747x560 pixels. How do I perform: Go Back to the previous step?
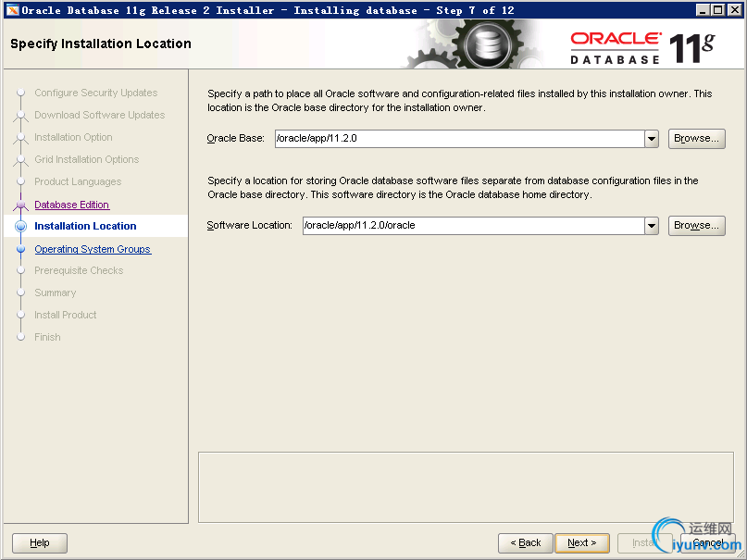[x=526, y=542]
